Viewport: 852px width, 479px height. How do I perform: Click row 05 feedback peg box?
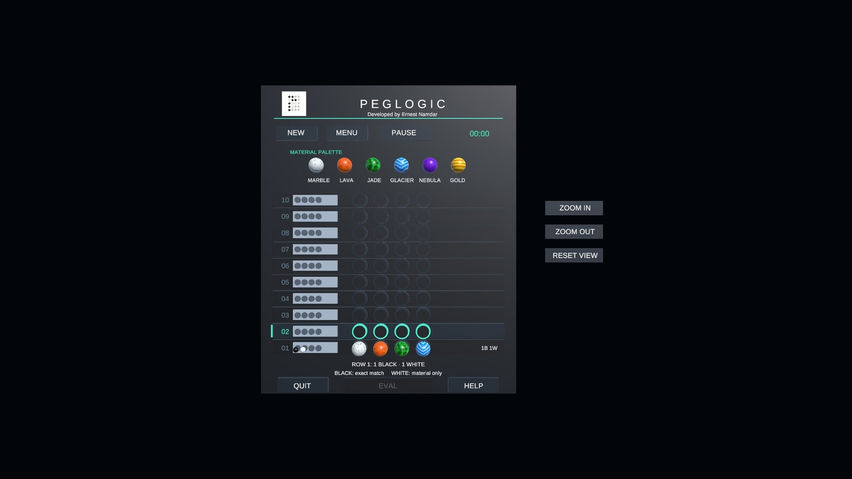point(315,282)
